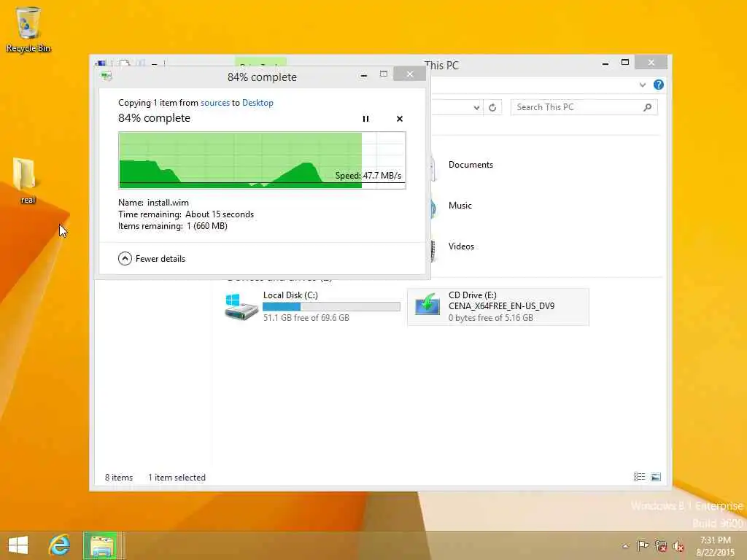Minimize the copy progress dialog
747x560 pixels.
tap(363, 75)
